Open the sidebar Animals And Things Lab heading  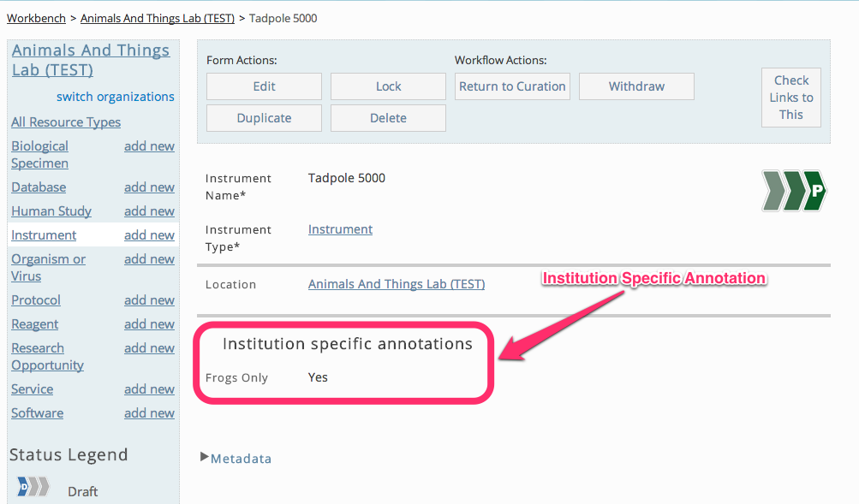click(x=91, y=60)
